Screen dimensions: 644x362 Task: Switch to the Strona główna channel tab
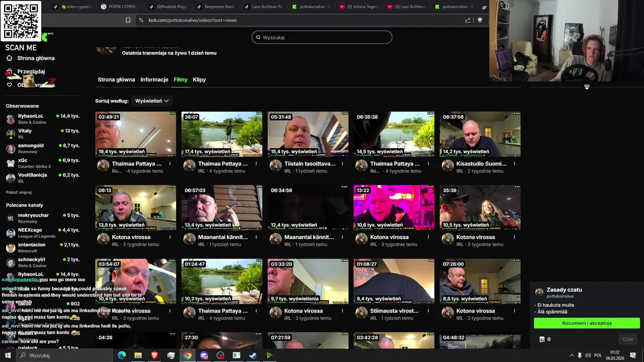tap(116, 79)
